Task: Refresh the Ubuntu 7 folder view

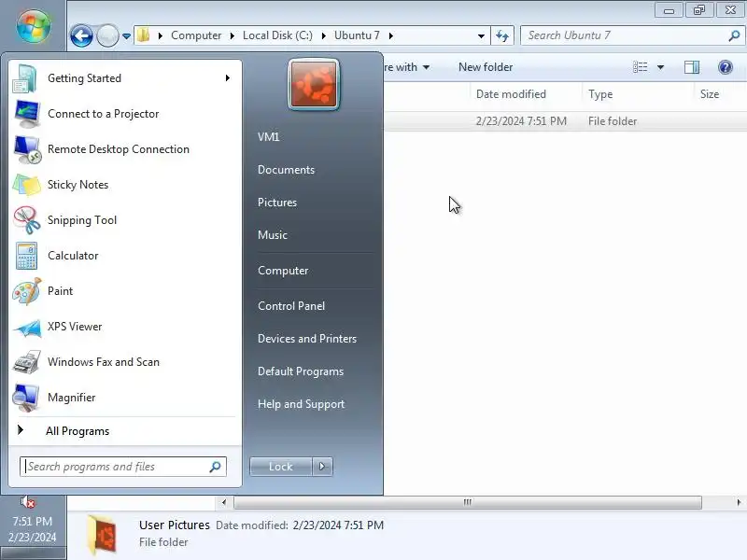Action: tap(502, 35)
